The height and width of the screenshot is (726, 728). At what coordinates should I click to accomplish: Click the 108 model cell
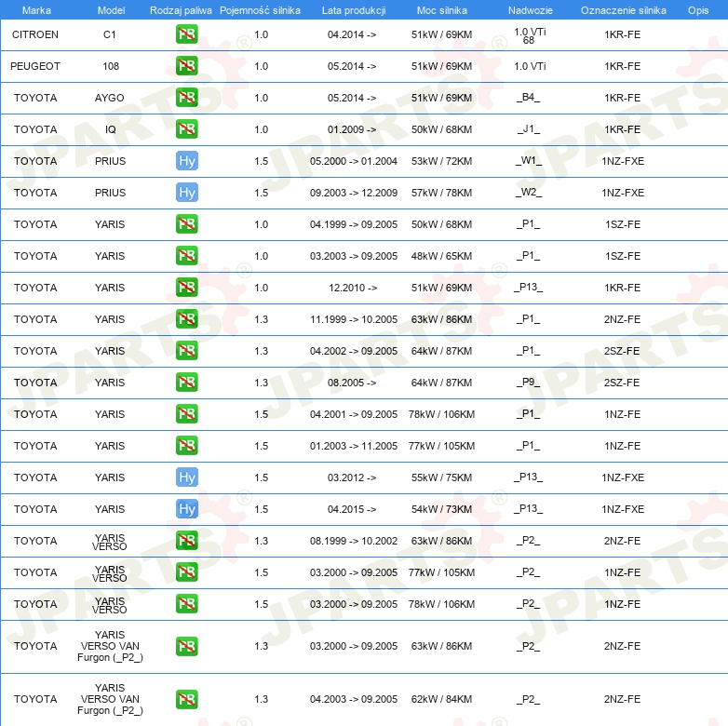tap(111, 66)
